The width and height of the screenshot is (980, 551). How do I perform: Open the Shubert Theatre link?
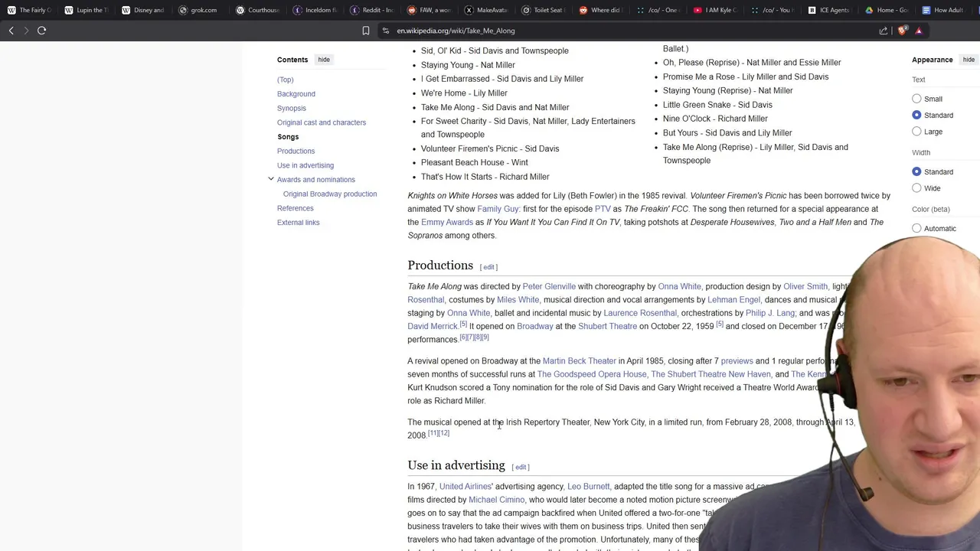607,326
